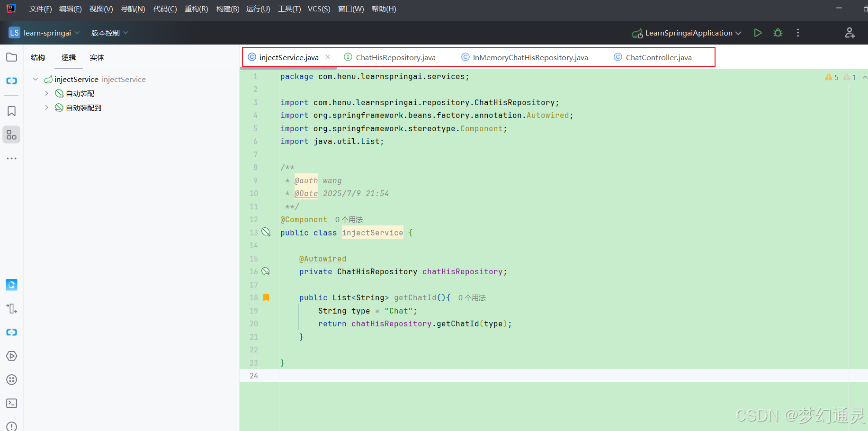Screen dimensions: 868x431
Task: Open the 版本控制 dropdown
Action: click(x=109, y=33)
